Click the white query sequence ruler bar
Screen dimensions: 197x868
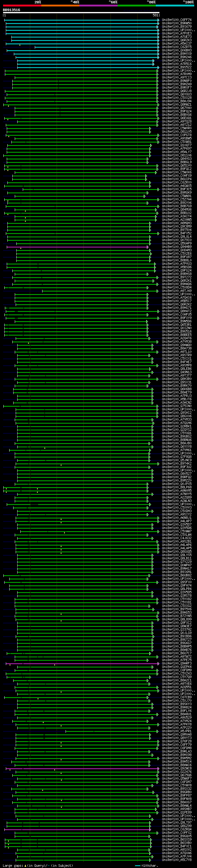coord(81,13)
